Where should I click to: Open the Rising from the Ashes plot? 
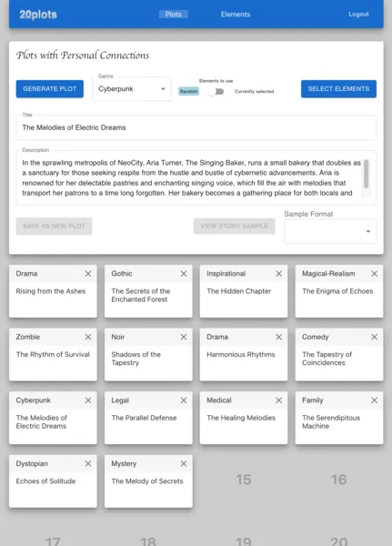[53, 291]
